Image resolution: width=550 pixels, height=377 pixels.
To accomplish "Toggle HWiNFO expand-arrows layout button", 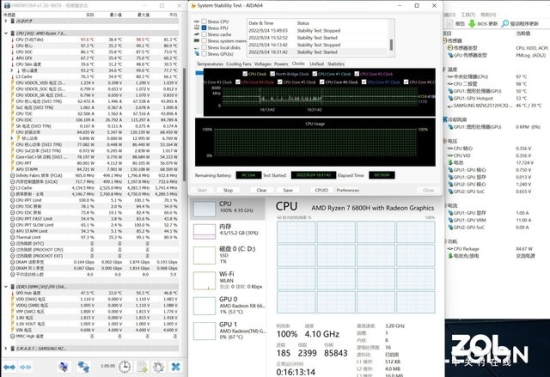I will point(9,367).
